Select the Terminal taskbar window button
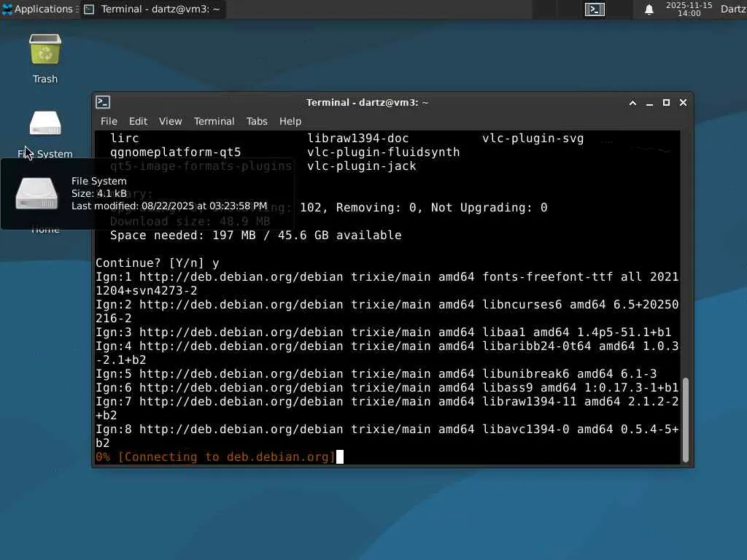 coord(152,9)
